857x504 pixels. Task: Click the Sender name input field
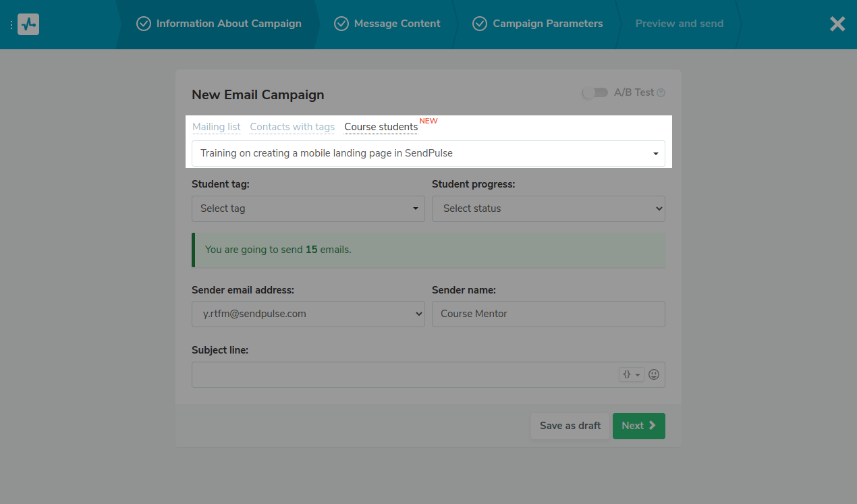pos(548,314)
